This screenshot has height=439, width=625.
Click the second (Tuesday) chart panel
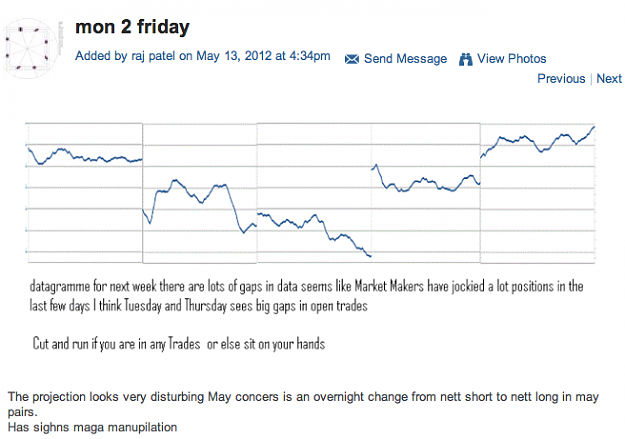[x=200, y=193]
